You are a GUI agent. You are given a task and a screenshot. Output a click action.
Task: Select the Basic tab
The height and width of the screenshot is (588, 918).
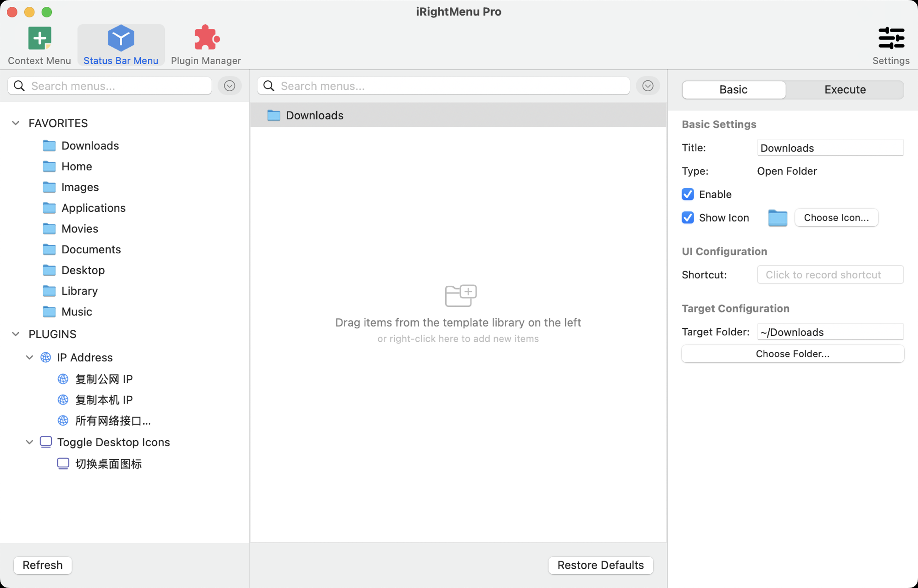point(733,89)
